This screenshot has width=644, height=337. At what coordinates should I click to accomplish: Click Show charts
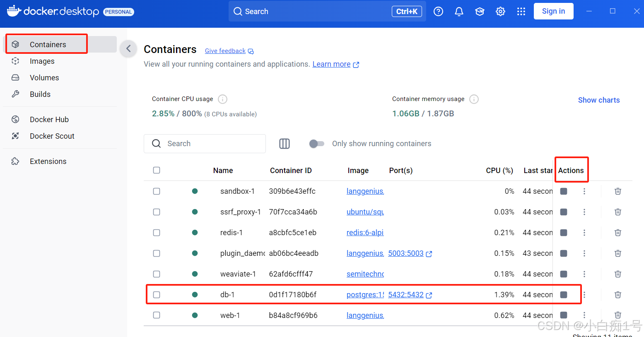[x=599, y=100]
